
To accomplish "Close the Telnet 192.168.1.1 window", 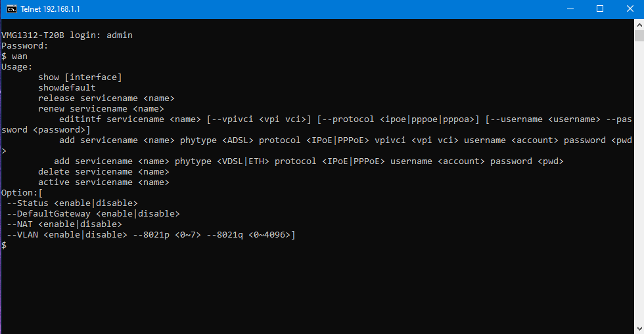I will pyautogui.click(x=630, y=9).
